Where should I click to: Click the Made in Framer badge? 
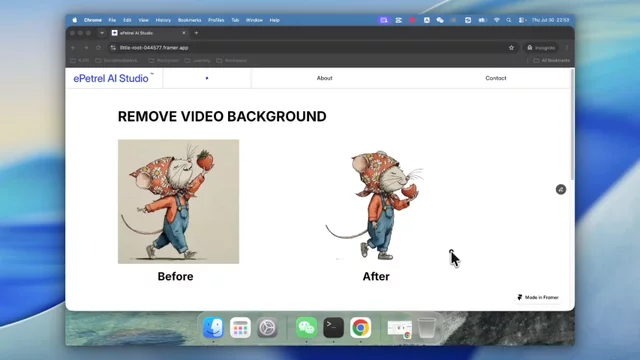(538, 297)
